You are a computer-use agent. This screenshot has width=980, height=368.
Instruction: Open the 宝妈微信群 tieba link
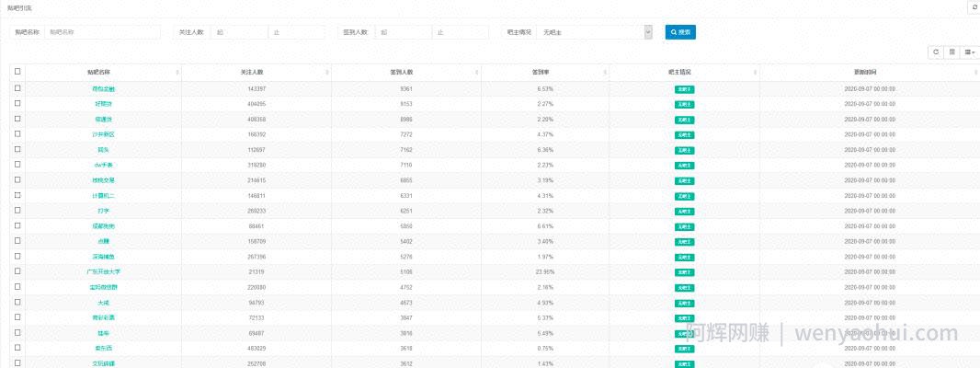(103, 287)
